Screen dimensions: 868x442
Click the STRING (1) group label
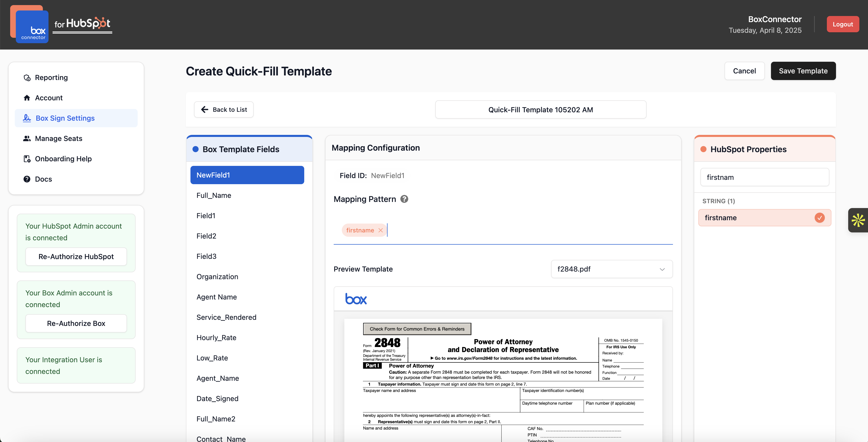click(x=718, y=201)
